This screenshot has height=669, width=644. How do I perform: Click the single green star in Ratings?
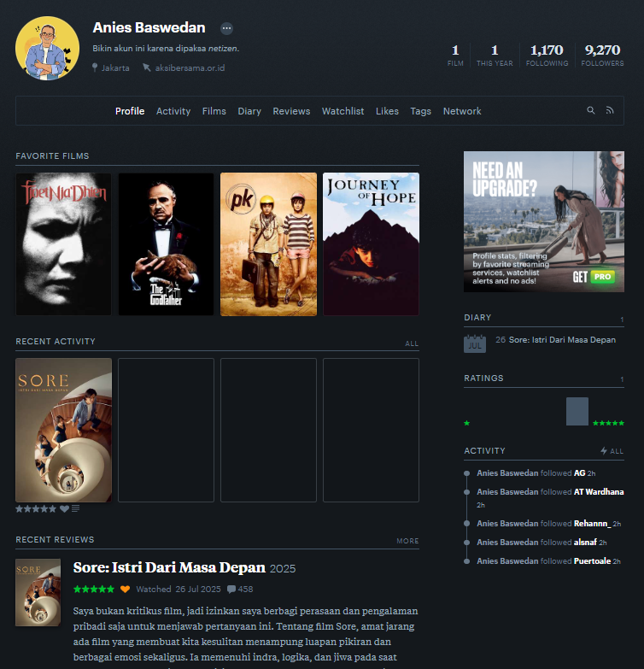(x=467, y=423)
